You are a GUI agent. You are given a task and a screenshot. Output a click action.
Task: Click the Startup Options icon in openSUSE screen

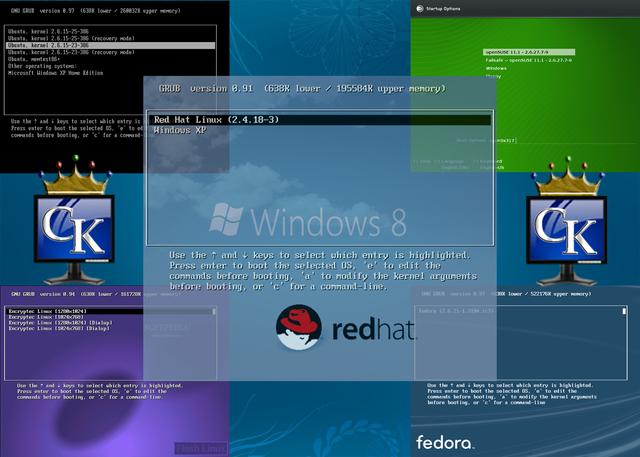[420, 8]
